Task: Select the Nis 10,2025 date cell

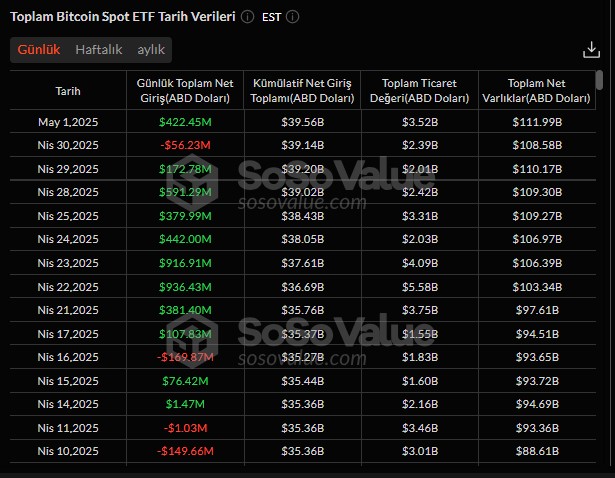Action: (x=68, y=451)
